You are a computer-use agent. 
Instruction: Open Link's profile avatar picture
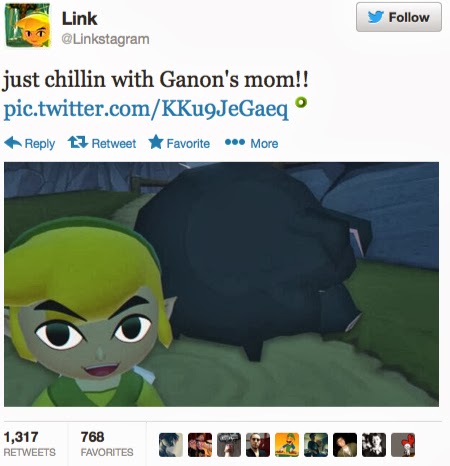[x=28, y=25]
